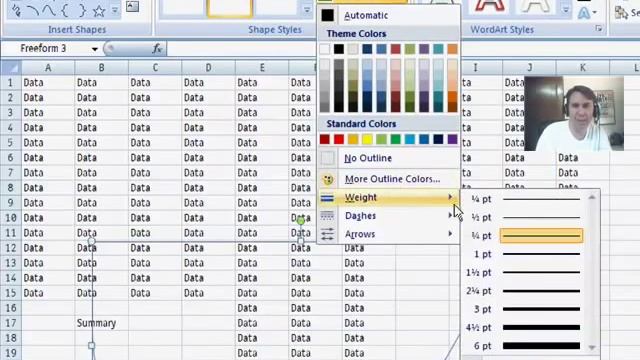
Task: Select the 1½ pt line weight
Action: coord(525,273)
